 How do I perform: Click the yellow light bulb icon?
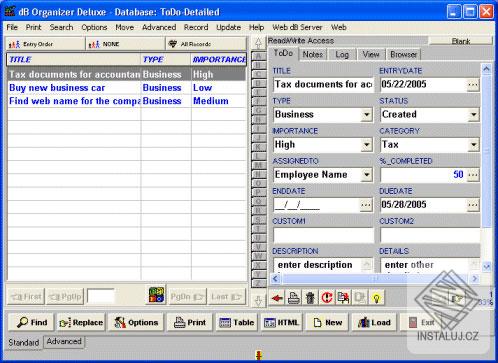(x=376, y=297)
